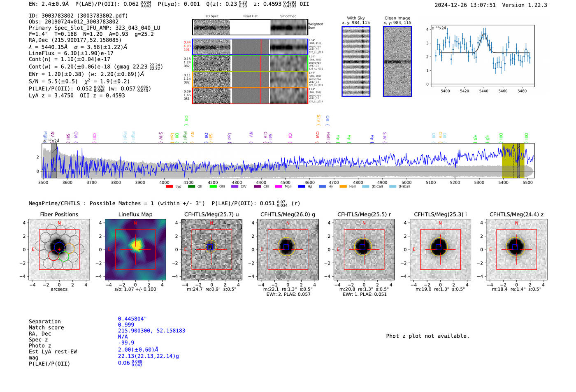Click the magenta MgII legend swatch
The width and height of the screenshot is (576, 392).
(x=279, y=187)
